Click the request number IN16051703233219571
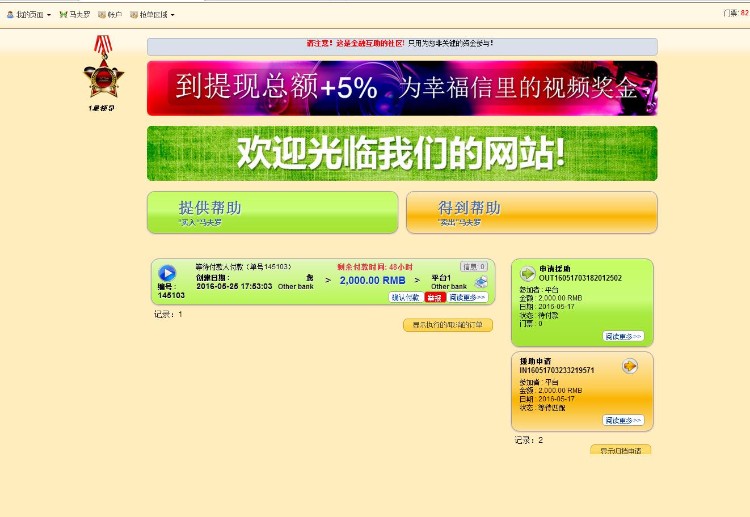 (x=557, y=370)
